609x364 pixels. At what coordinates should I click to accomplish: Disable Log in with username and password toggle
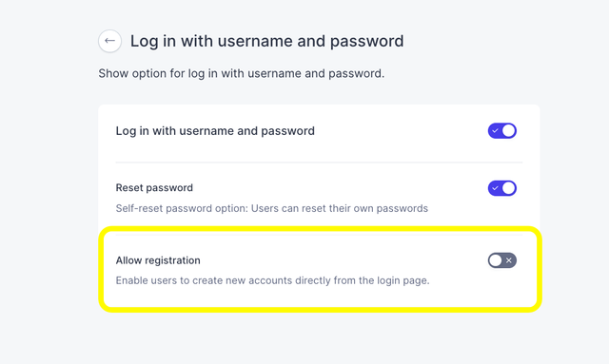(x=502, y=131)
